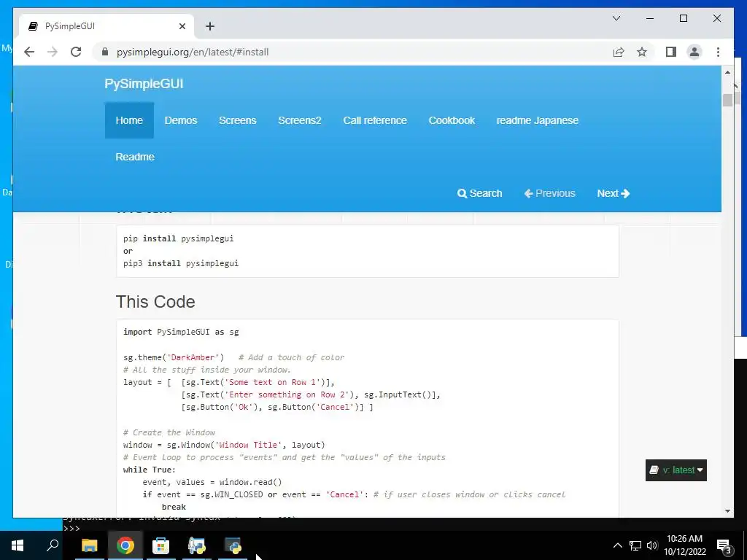
Task: Select the PySimpleGUI browser tab
Action: 107,26
